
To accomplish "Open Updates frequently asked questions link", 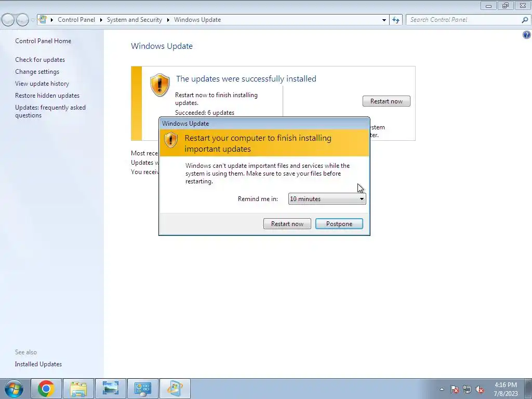I will 50,111.
